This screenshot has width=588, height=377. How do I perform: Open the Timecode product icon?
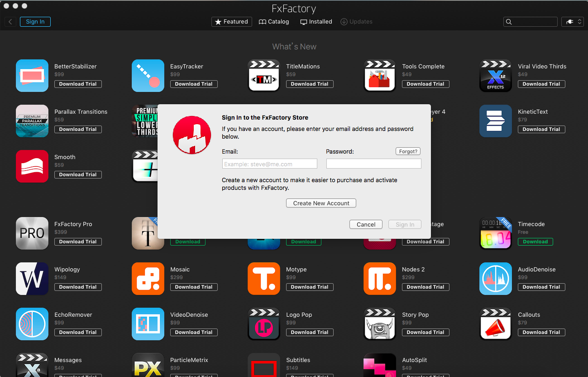point(496,233)
